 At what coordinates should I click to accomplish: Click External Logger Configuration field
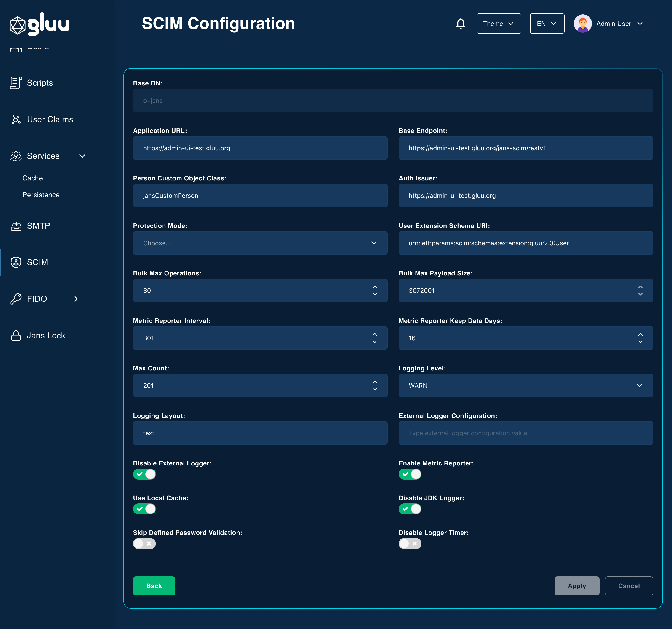coord(526,433)
